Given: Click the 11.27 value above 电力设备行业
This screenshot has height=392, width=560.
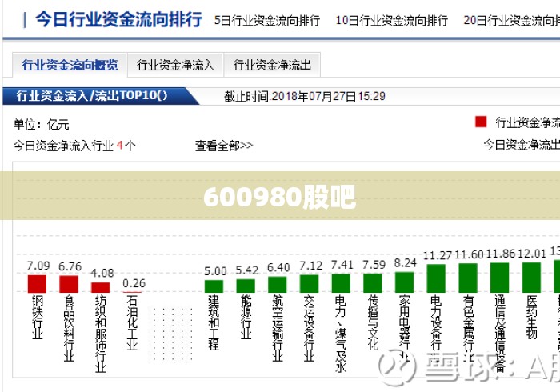Looking at the screenshot, I should click(438, 255).
